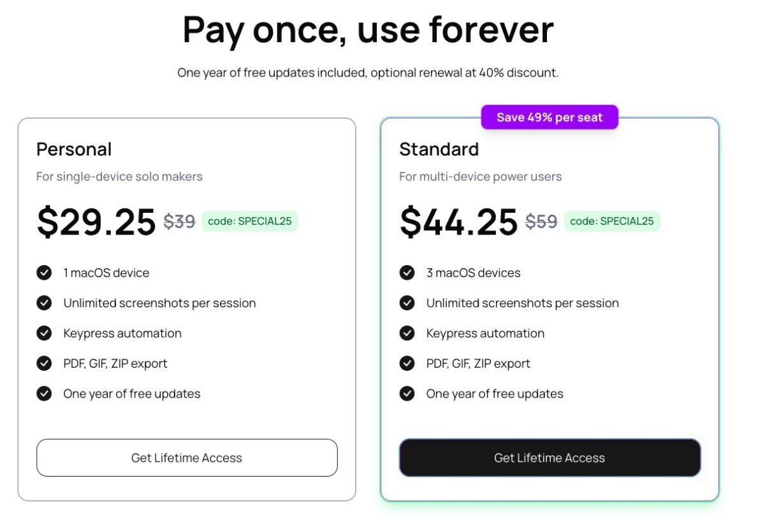Click the checkmark beside 3 macOS devices

pyautogui.click(x=407, y=273)
